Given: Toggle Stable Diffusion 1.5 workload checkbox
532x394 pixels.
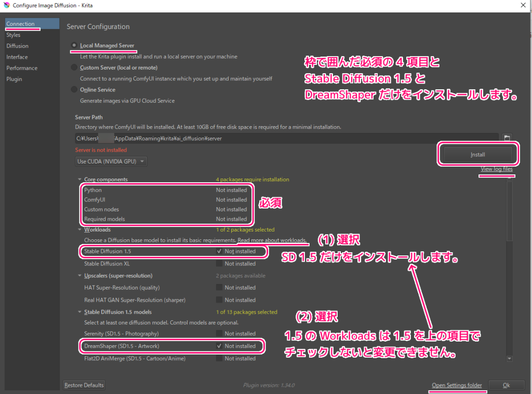Looking at the screenshot, I should click(219, 251).
